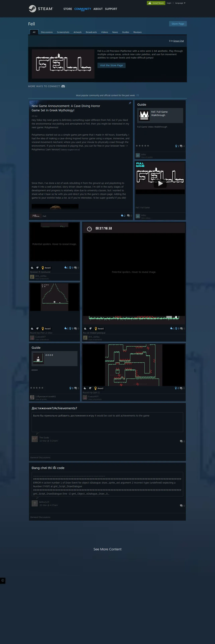Switch to the Reviews tab
Image resolution: width=215 pixels, height=644 pixels.
[x=137, y=32]
